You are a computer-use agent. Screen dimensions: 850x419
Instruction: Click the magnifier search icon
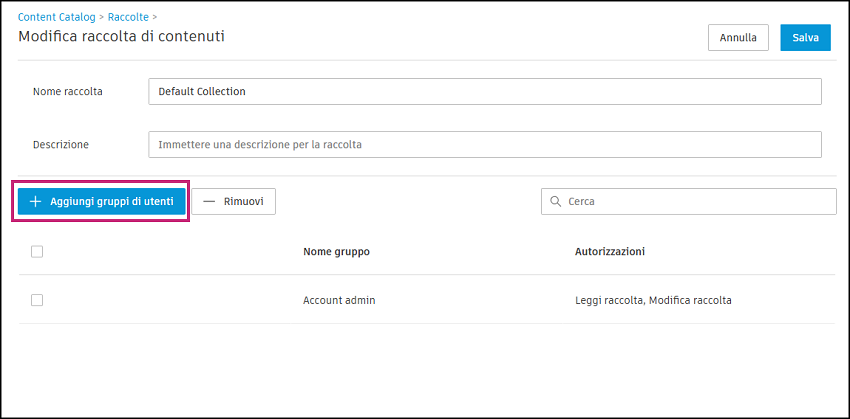(555, 201)
